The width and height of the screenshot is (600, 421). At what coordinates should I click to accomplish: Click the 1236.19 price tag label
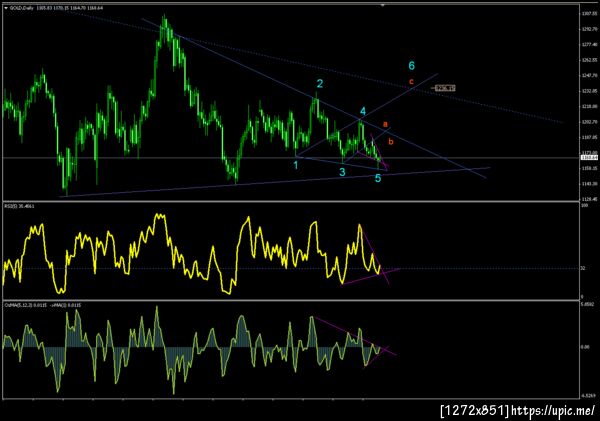445,88
